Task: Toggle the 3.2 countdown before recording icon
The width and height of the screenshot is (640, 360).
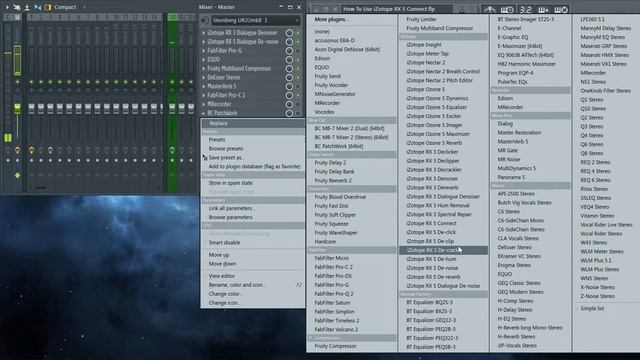Action: click(525, 9)
